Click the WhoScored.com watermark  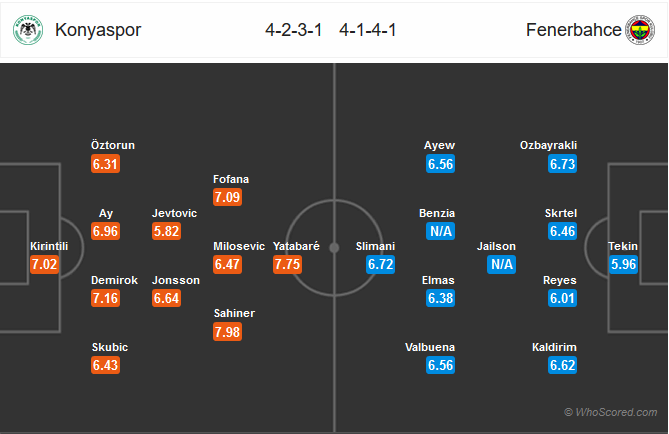click(611, 412)
